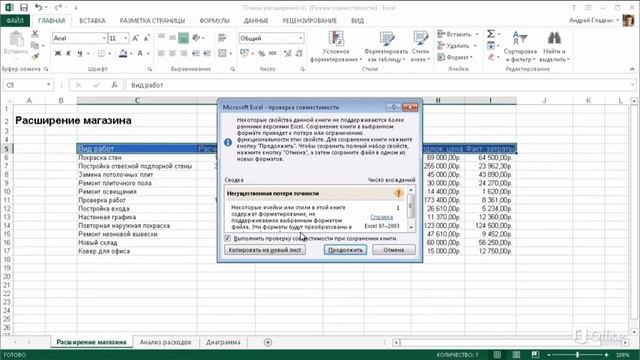Click the Cut scissors icon
Image resolution: width=640 pixels, height=360 pixels.
pyautogui.click(x=35, y=34)
